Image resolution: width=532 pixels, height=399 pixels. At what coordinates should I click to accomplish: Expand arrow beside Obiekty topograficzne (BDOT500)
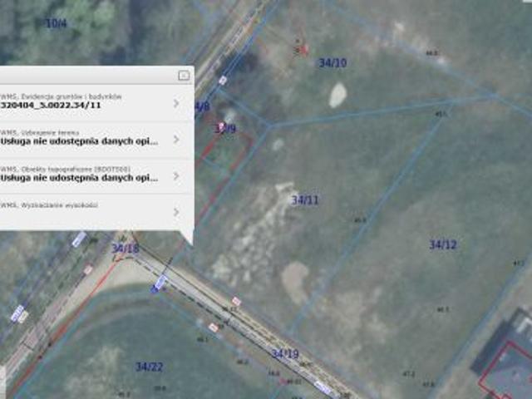[176, 175]
